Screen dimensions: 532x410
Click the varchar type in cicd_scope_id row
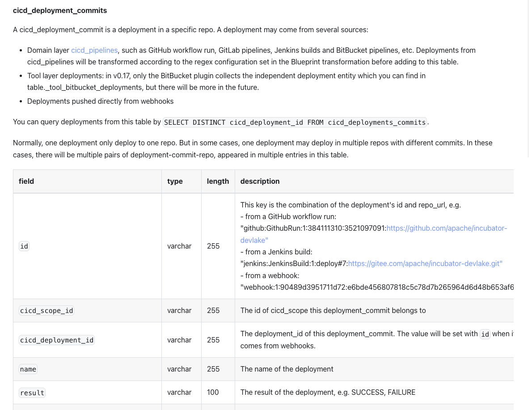tap(179, 310)
